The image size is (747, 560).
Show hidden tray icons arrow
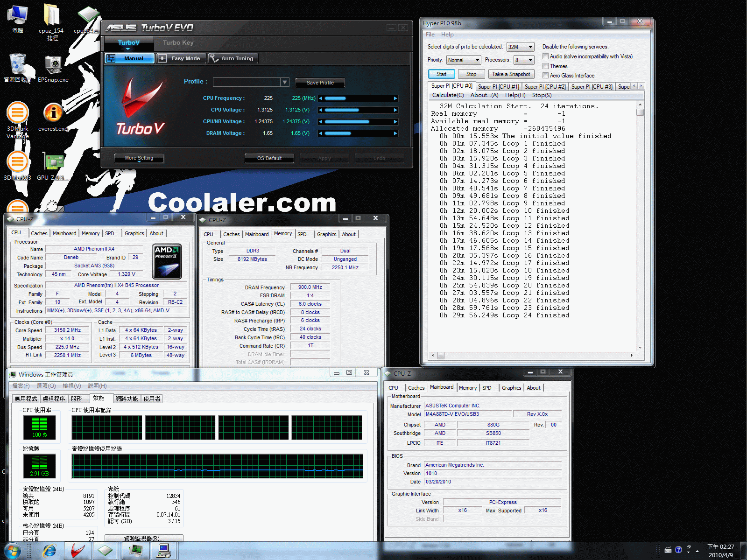(698, 551)
